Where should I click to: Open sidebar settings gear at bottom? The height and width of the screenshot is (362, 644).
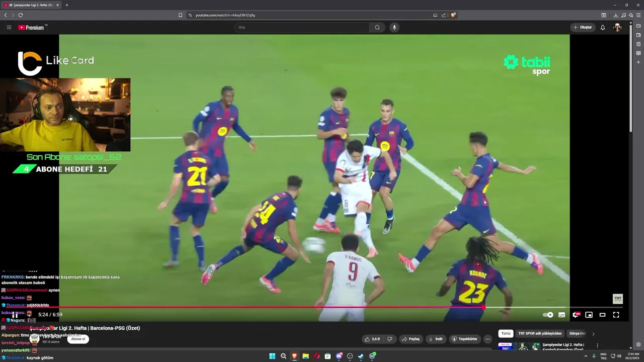(x=638, y=344)
